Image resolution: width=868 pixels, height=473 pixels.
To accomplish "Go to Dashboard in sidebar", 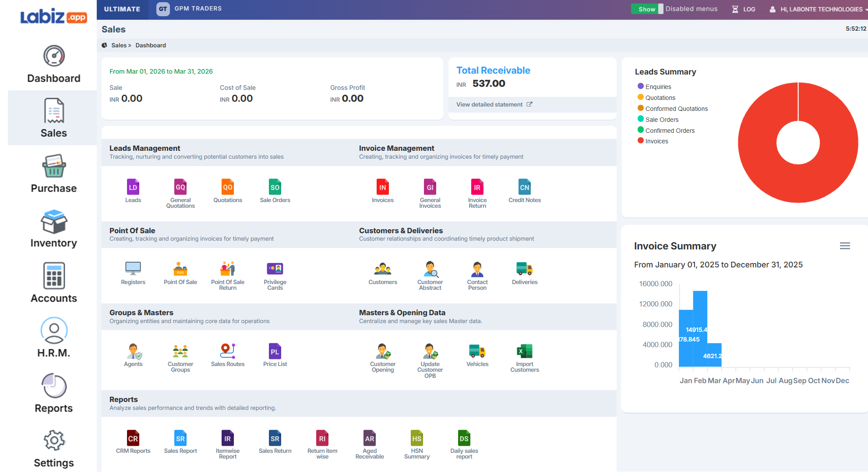I will tap(54, 64).
